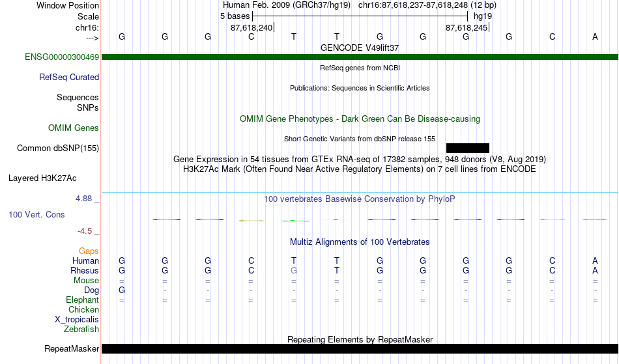Select the Mouse species label

click(86, 281)
